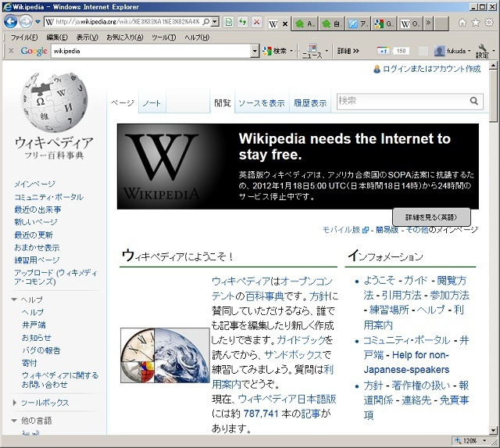This screenshot has width=500, height=448.
Task: Click the magnifier search icon in address bar
Action: (x=206, y=22)
